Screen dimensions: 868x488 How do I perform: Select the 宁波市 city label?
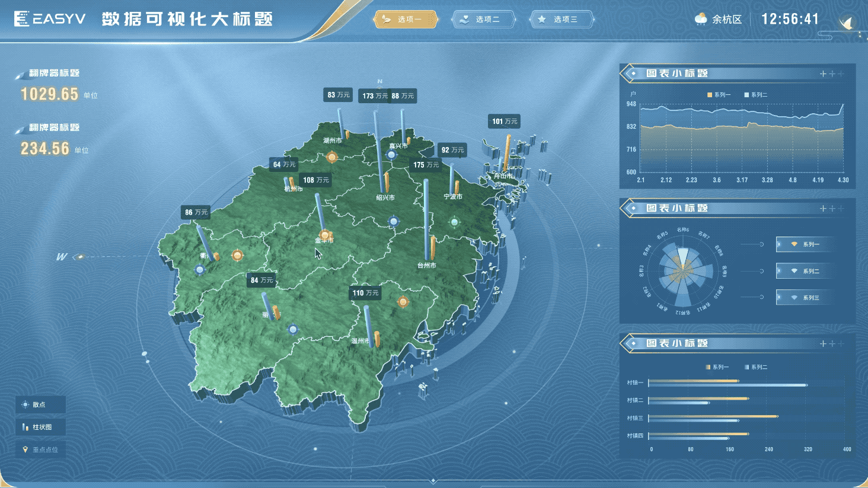point(453,196)
